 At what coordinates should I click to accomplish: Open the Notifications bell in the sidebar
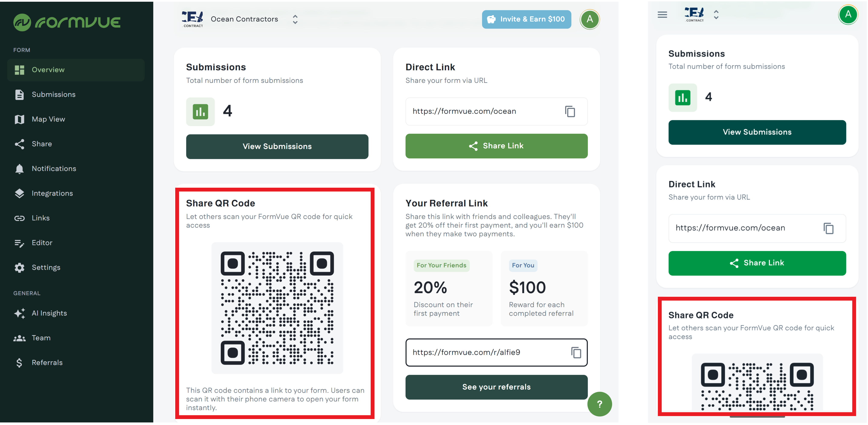coord(20,169)
